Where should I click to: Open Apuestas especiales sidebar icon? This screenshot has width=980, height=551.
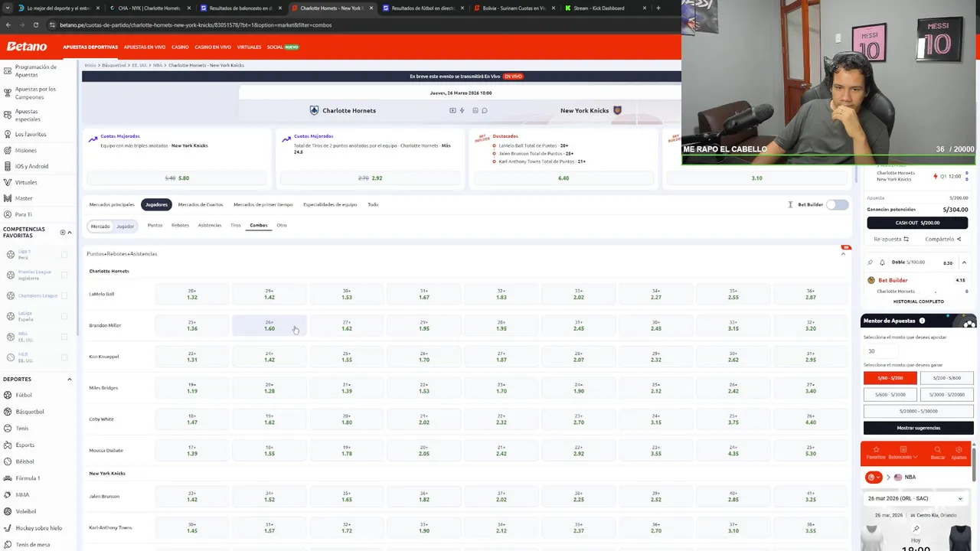8,115
